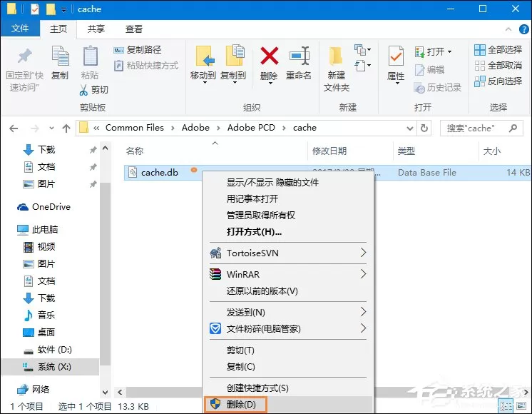
Task: Open the recent locations dropdown arrow
Action: (51, 128)
